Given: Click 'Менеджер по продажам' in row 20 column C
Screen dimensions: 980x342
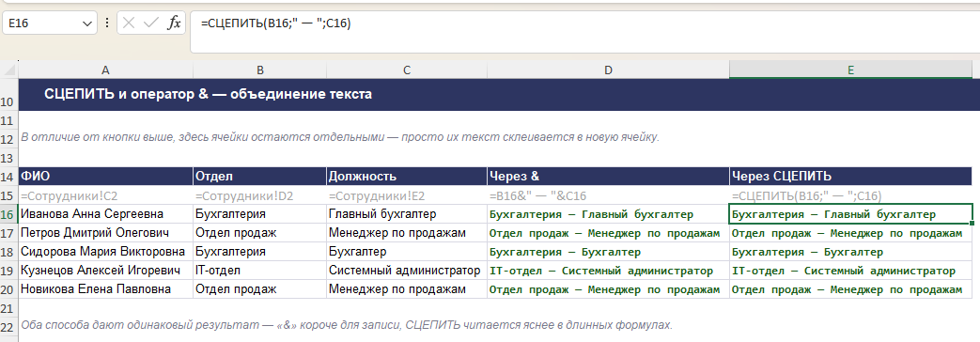Looking at the screenshot, I should click(407, 289).
